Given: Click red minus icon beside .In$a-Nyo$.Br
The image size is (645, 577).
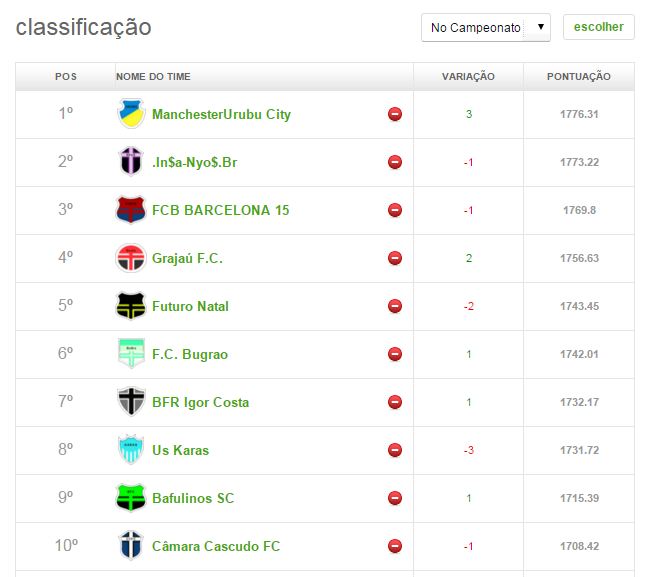Looking at the screenshot, I should pos(395,162).
